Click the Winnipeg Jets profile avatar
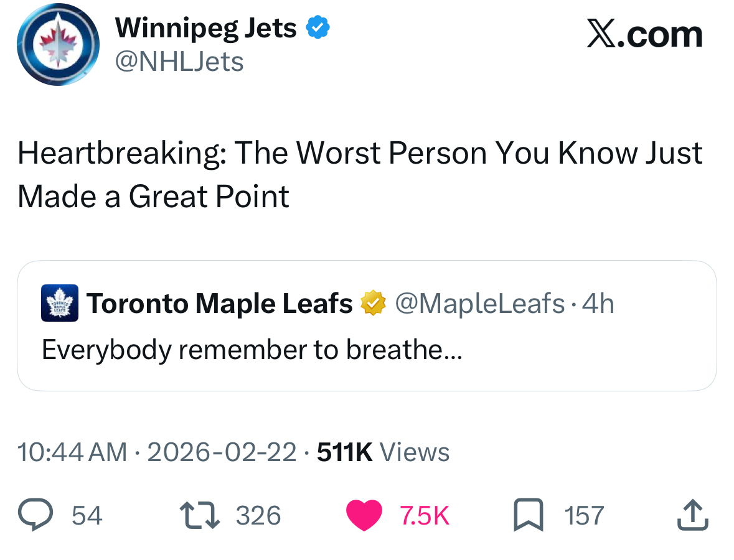The image size is (734, 560). pyautogui.click(x=57, y=45)
